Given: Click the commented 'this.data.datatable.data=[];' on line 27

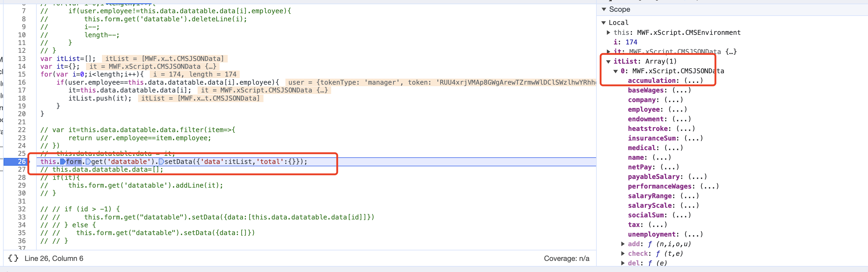Looking at the screenshot, I should (x=108, y=169).
